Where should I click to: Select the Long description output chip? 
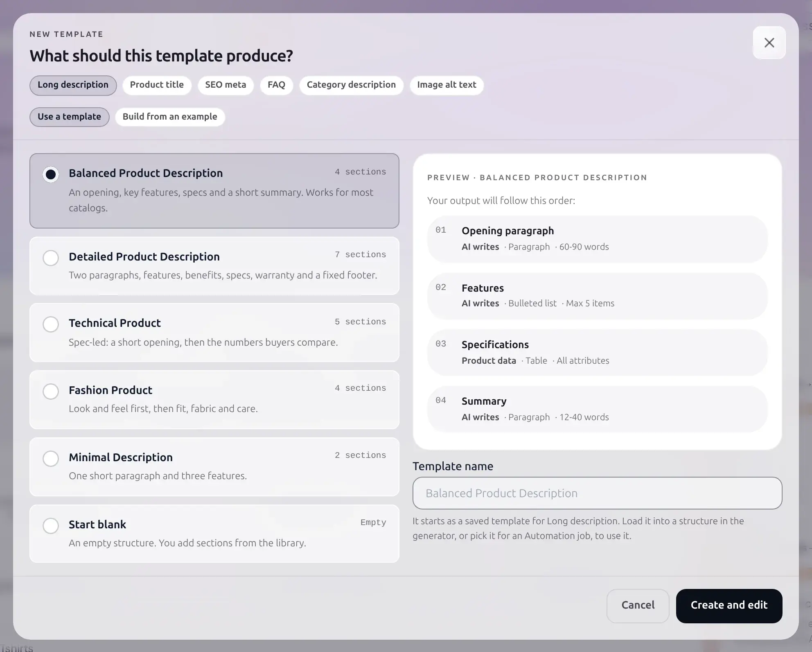coord(73,85)
